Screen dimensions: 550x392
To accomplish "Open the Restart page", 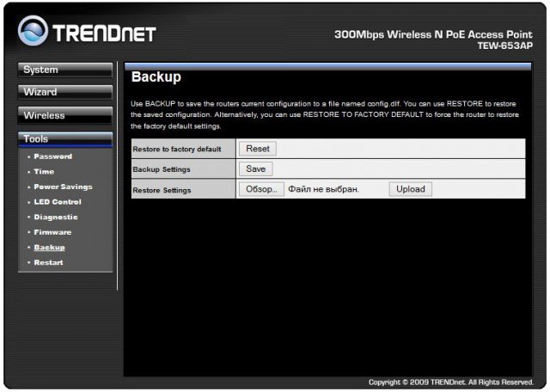I will [x=48, y=262].
